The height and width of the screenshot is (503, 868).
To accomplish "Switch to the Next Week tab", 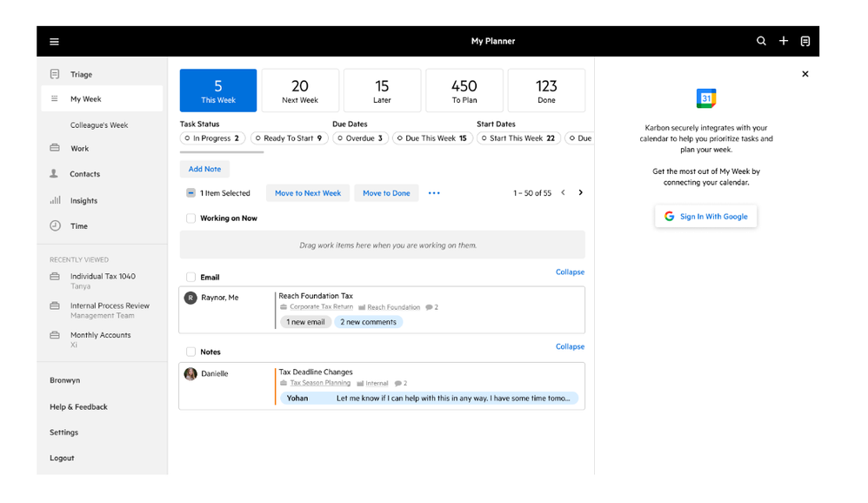I will (300, 91).
